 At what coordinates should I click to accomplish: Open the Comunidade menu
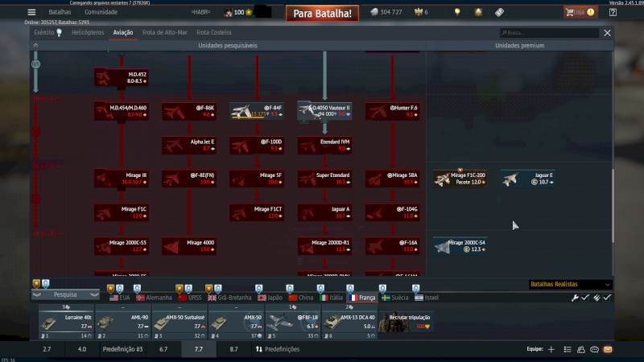click(x=101, y=12)
